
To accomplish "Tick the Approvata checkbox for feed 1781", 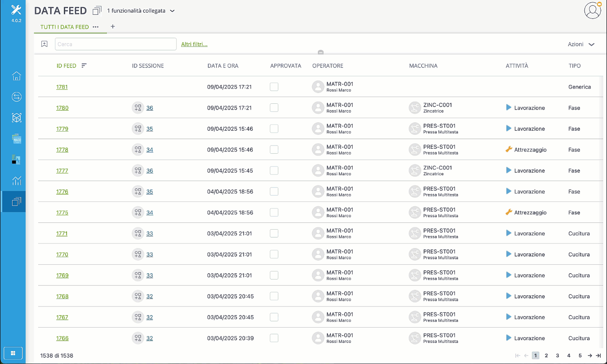I will (x=274, y=87).
